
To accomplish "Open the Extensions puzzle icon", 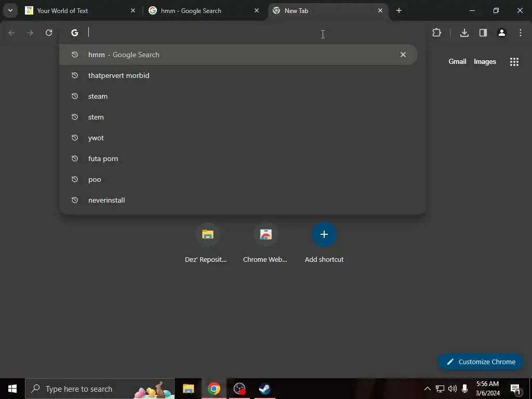I will click(x=436, y=33).
